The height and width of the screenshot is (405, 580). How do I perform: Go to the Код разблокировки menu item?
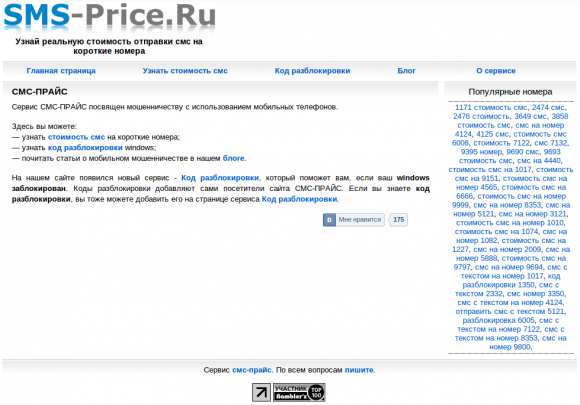[312, 71]
